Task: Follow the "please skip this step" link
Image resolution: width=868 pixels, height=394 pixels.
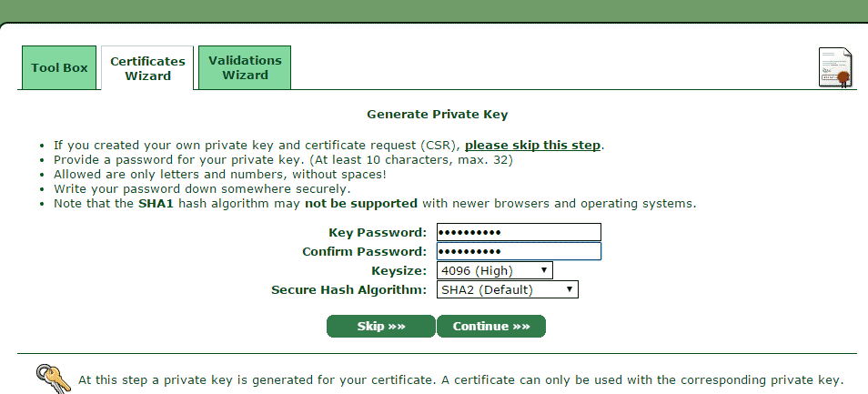Action: tap(533, 145)
